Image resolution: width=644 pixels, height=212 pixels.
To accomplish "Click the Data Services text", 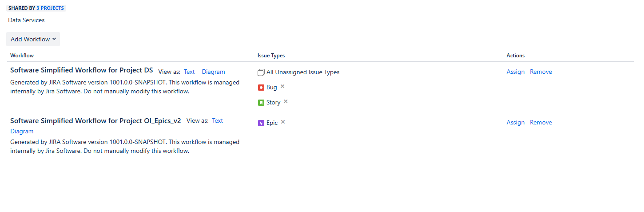I will pos(26,20).
